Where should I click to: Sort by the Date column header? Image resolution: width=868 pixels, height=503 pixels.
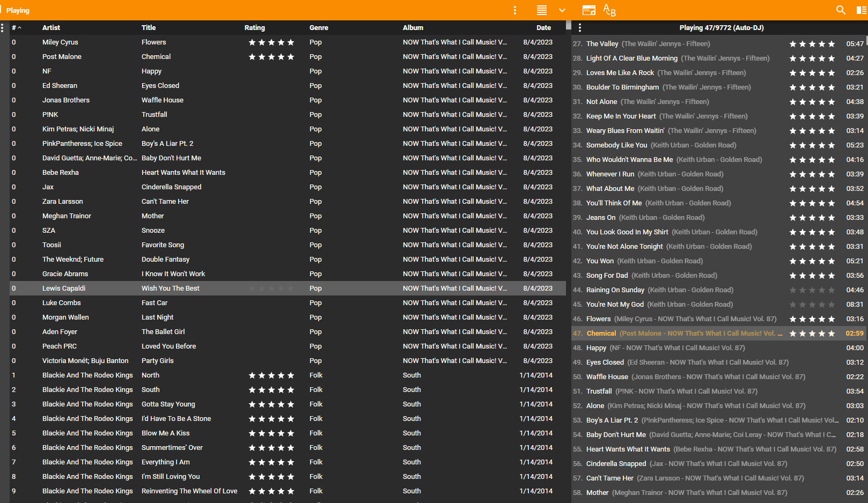(x=543, y=28)
